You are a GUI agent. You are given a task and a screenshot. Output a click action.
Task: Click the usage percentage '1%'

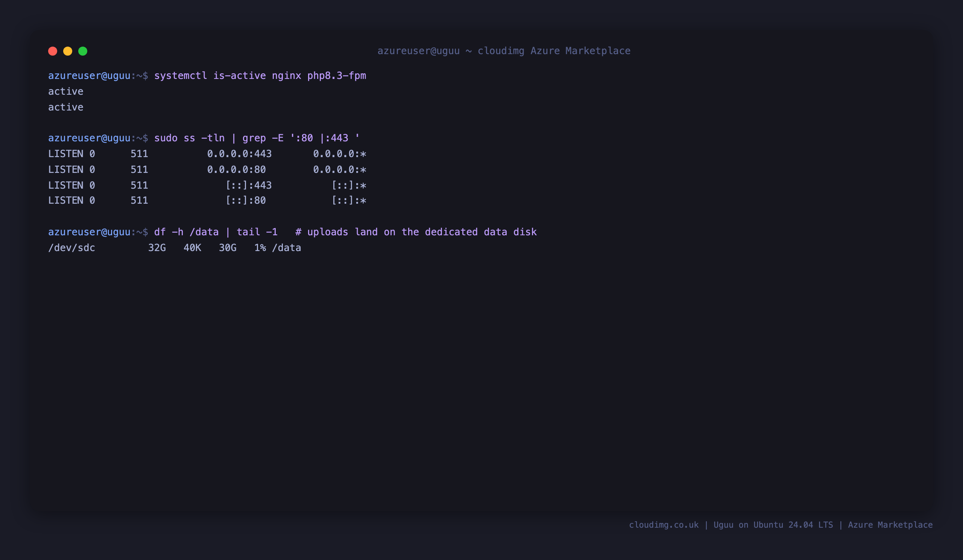[x=260, y=248]
